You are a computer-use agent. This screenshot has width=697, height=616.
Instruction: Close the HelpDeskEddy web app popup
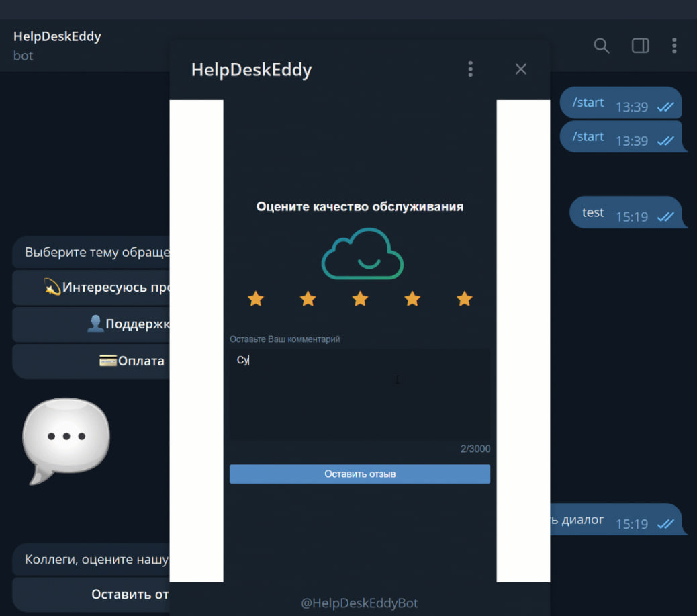click(520, 69)
